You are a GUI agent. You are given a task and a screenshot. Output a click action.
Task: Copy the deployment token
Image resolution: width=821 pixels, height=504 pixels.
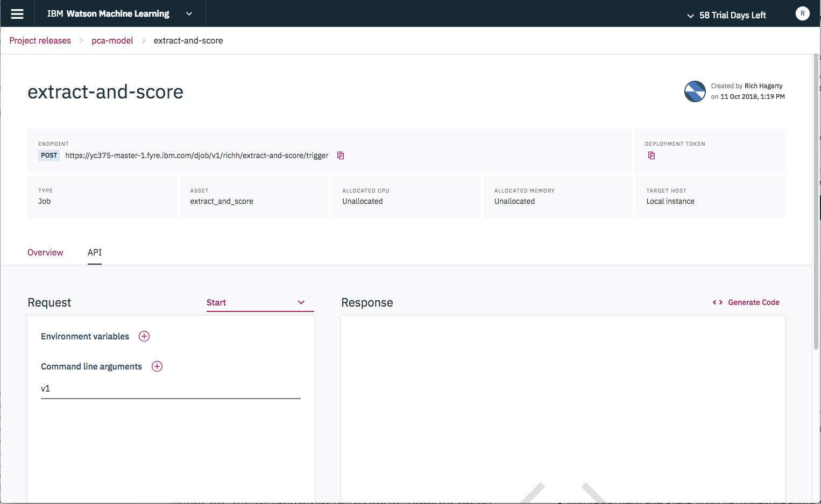(x=652, y=155)
